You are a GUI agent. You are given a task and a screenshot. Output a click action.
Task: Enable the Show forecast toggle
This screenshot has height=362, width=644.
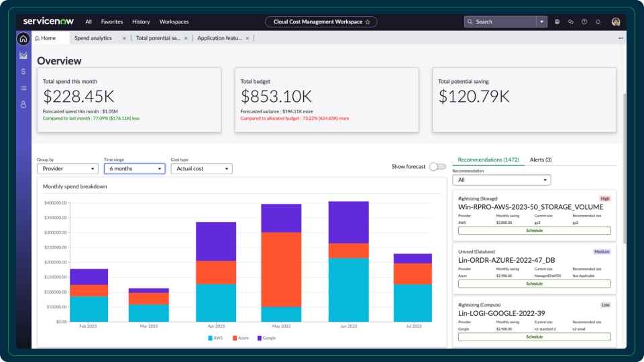(437, 167)
